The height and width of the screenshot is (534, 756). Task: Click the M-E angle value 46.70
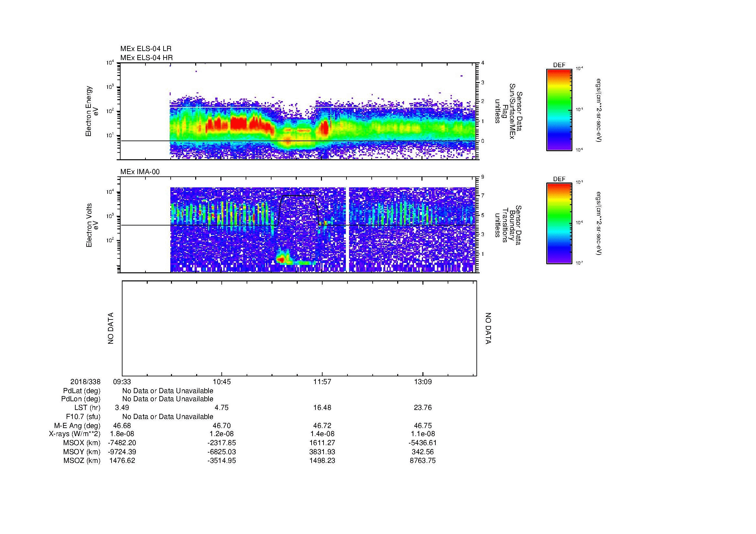222,425
